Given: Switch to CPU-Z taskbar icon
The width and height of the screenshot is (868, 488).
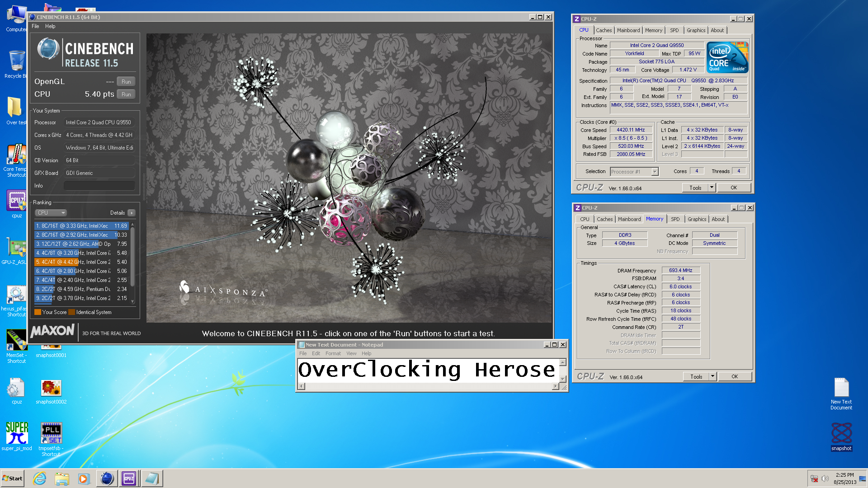Looking at the screenshot, I should [129, 479].
